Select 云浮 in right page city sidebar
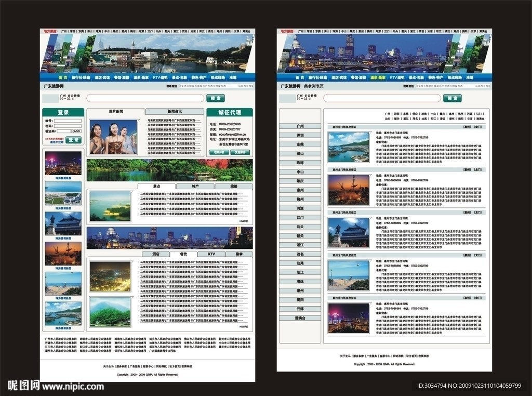The height and width of the screenshot is (396, 532). pyautogui.click(x=300, y=309)
